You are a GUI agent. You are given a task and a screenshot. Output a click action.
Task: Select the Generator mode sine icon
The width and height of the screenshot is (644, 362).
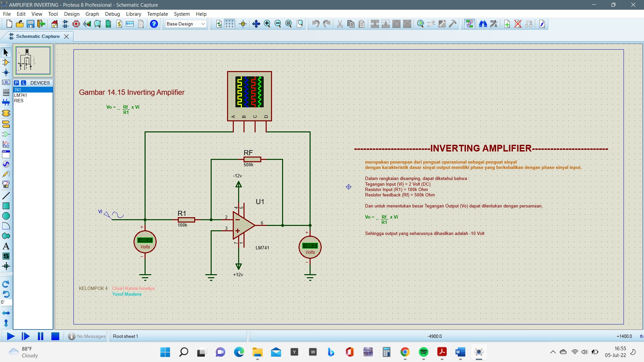pyautogui.click(x=6, y=164)
